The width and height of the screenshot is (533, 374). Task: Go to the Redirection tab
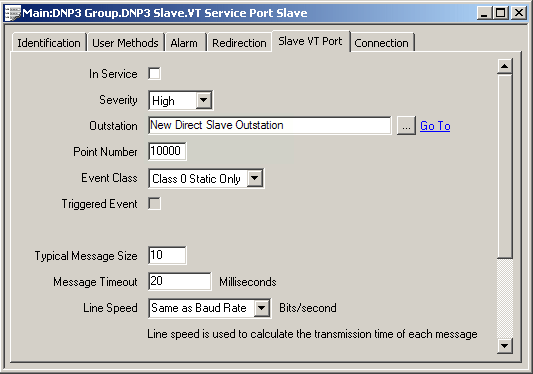[x=239, y=43]
